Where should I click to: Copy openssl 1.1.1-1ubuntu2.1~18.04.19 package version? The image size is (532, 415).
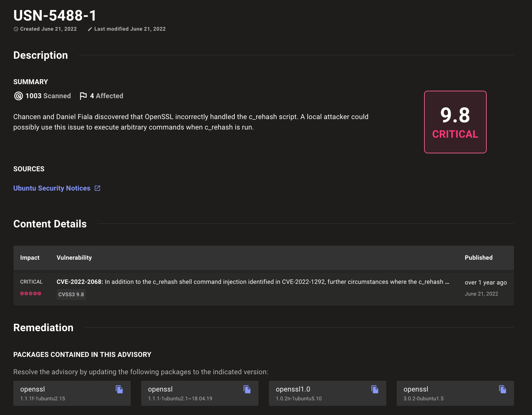[247, 389]
